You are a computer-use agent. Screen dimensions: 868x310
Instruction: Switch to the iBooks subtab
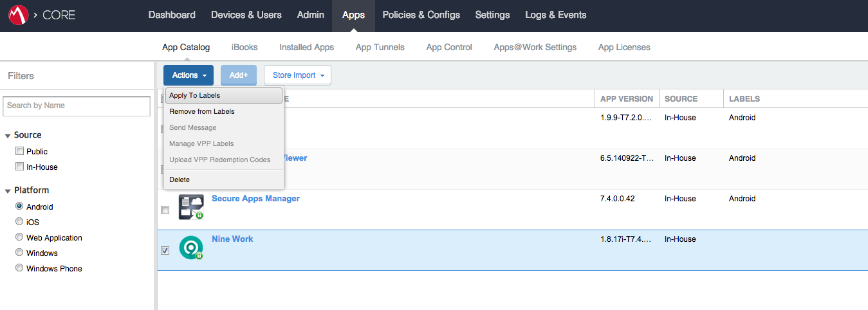(245, 47)
